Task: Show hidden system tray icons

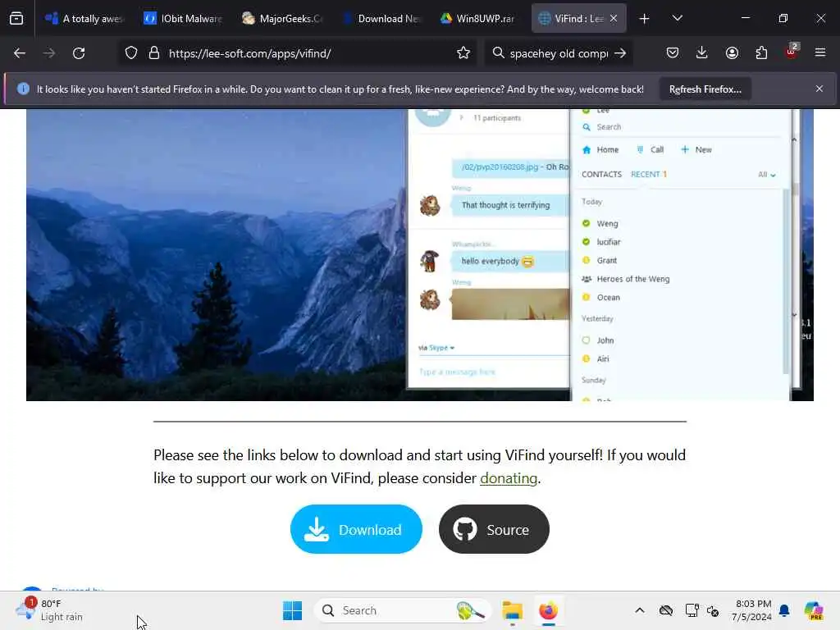Action: pos(640,610)
